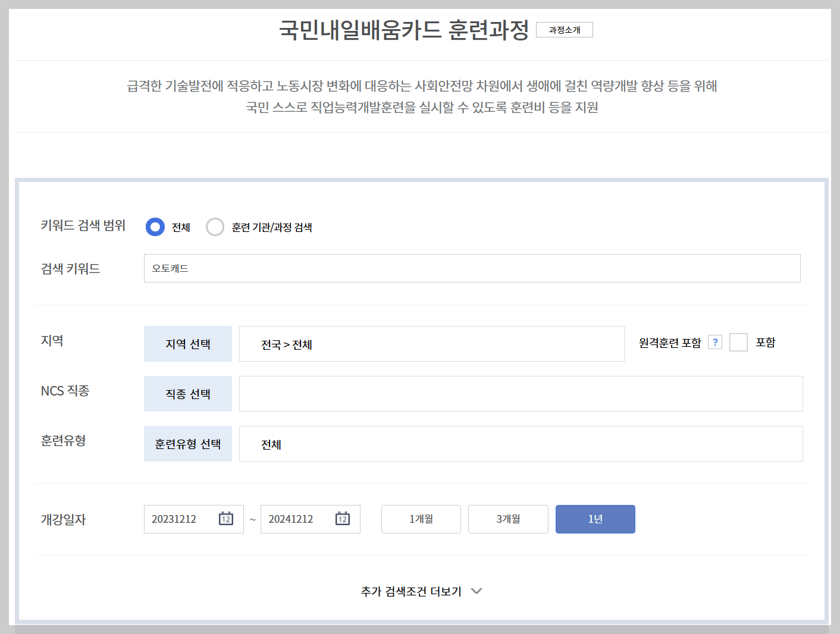The image size is (840, 634).
Task: Click the 훈련유형 field showing 전체
Action: pos(521,444)
